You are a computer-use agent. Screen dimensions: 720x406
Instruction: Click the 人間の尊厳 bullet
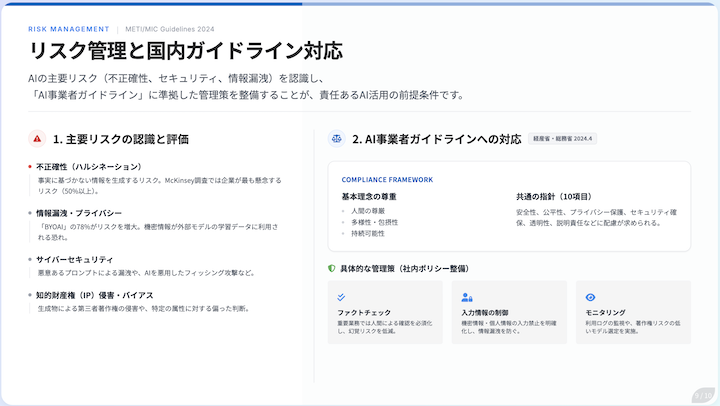[x=368, y=211]
